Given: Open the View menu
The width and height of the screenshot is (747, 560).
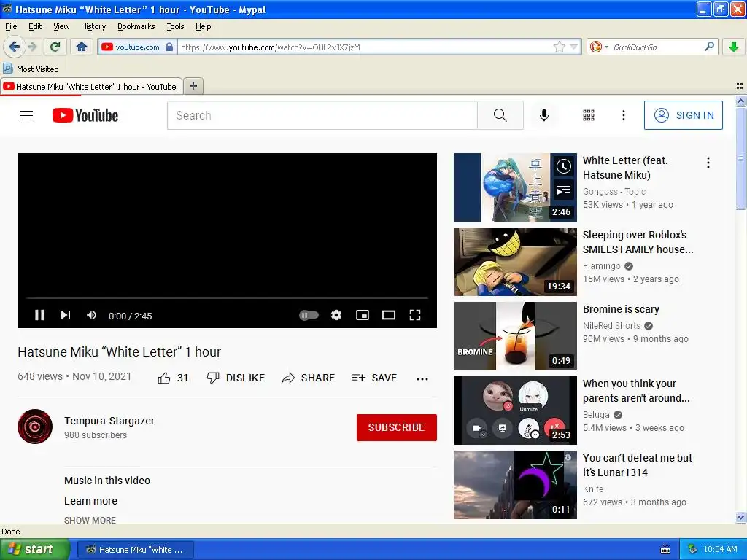Looking at the screenshot, I should pos(61,26).
